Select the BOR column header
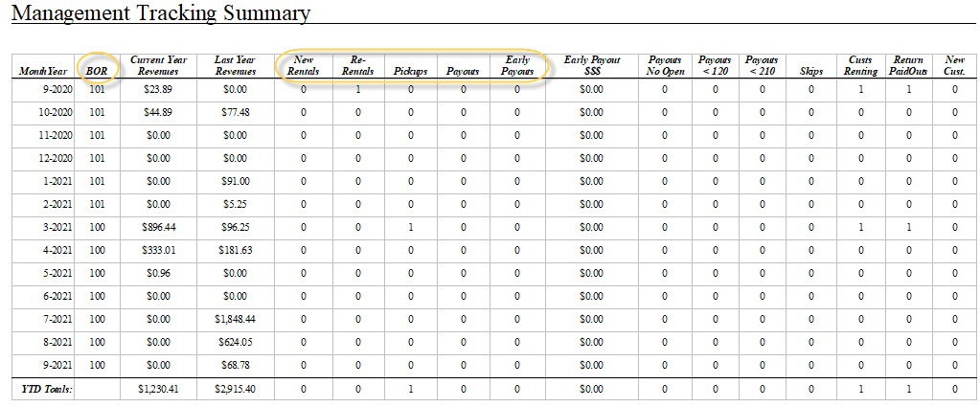Image resolution: width=980 pixels, height=407 pixels. click(x=97, y=71)
